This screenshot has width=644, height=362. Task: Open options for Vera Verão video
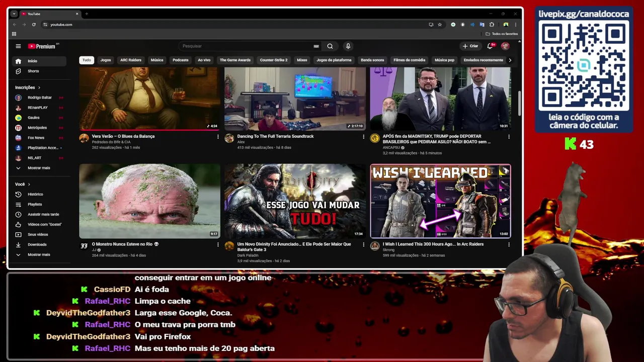pyautogui.click(x=218, y=137)
